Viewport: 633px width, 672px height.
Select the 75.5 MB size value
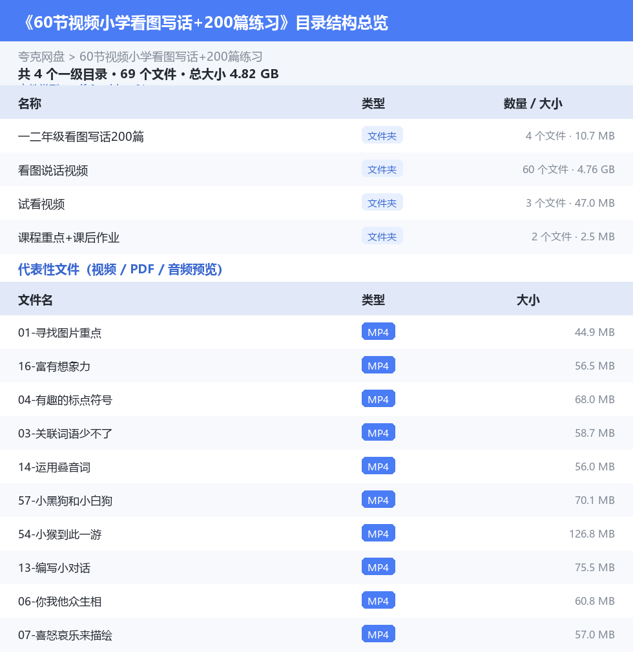tap(594, 567)
